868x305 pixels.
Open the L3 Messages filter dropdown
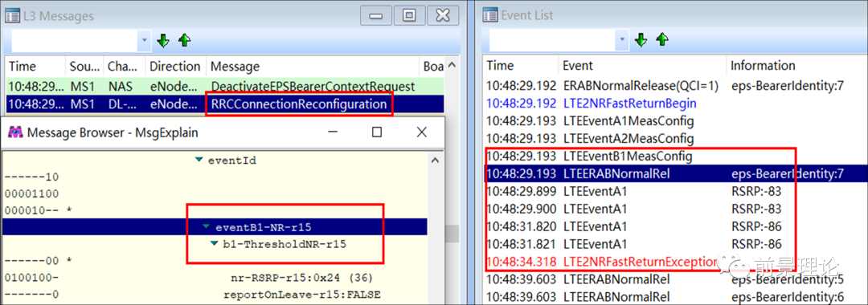[145, 41]
